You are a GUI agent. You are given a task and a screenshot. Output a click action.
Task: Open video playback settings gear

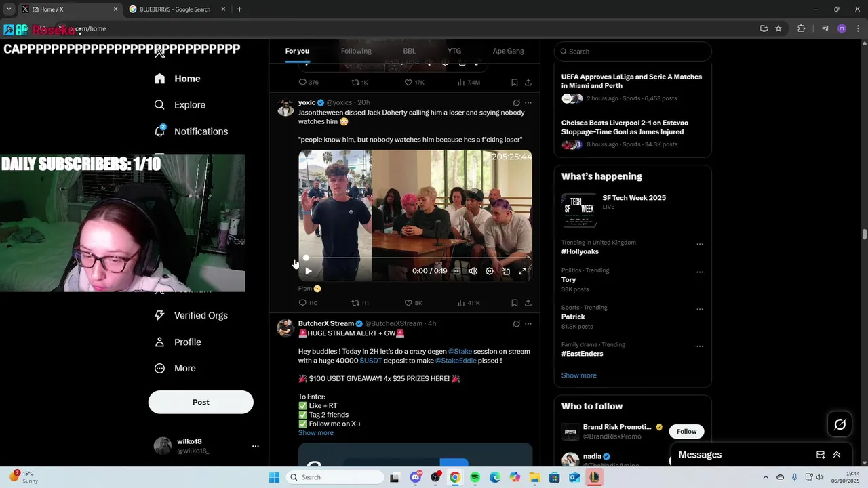pos(490,271)
